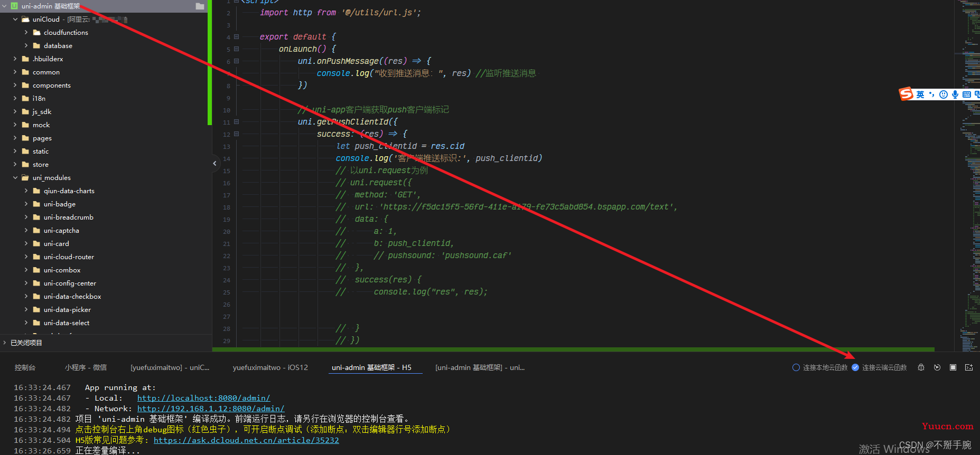The height and width of the screenshot is (455, 980).
Task: Open a new terminal with the terminal icon
Action: click(969, 367)
